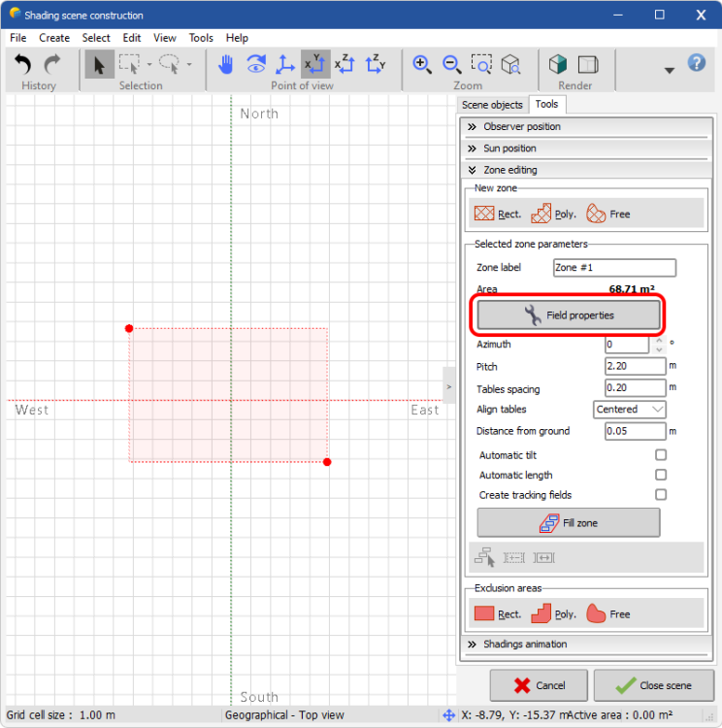The height and width of the screenshot is (728, 722).
Task: Click the Field properties button
Action: tap(569, 314)
